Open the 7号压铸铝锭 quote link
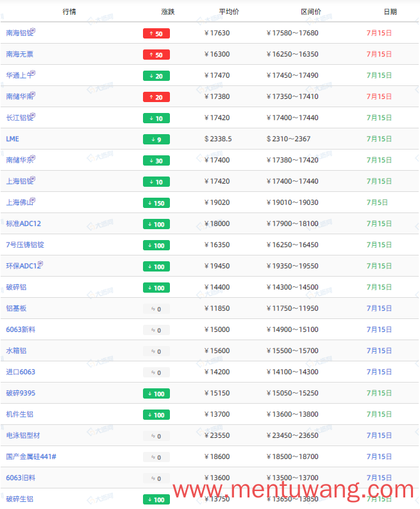Image resolution: width=420 pixels, height=509 pixels. click(x=25, y=245)
